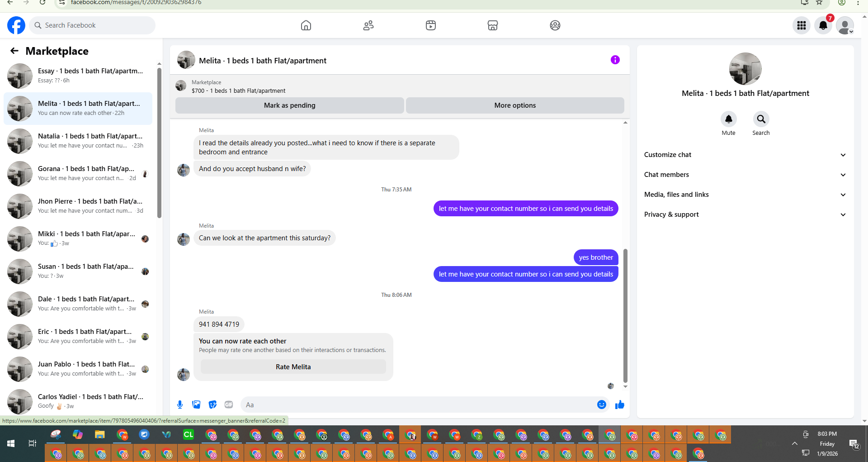Screen dimensions: 868x462
Task: Click the 'yes brother' message bubble
Action: pyautogui.click(x=596, y=257)
